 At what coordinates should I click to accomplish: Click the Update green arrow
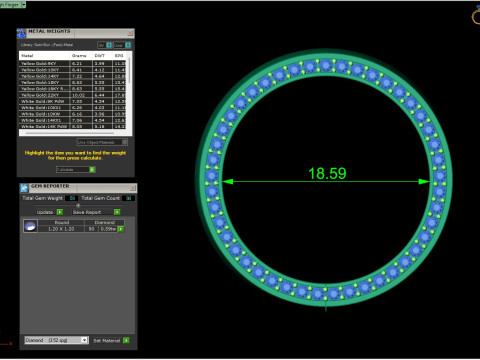(60, 212)
